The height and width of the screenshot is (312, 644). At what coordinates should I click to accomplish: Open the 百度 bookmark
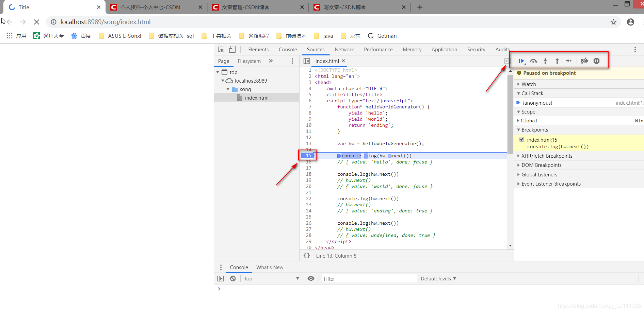click(81, 36)
